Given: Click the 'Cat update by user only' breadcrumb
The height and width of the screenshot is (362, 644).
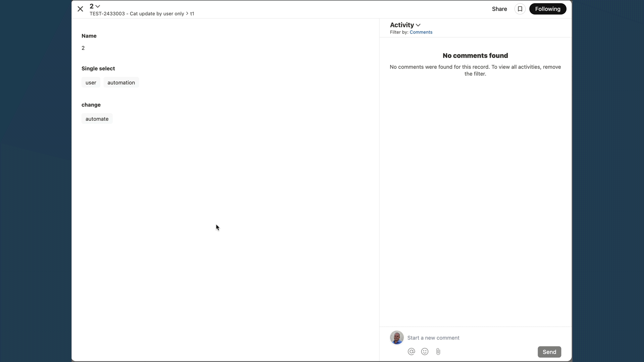Looking at the screenshot, I should (137, 13).
